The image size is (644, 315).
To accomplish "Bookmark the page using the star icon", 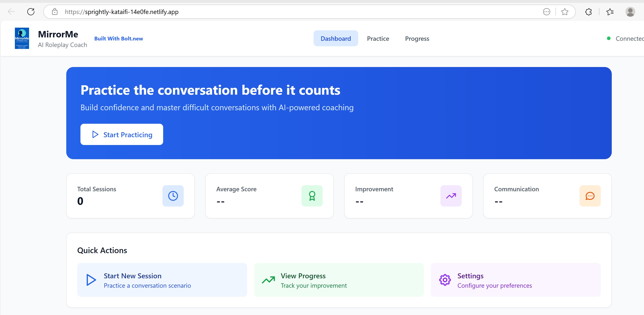I will tap(564, 12).
